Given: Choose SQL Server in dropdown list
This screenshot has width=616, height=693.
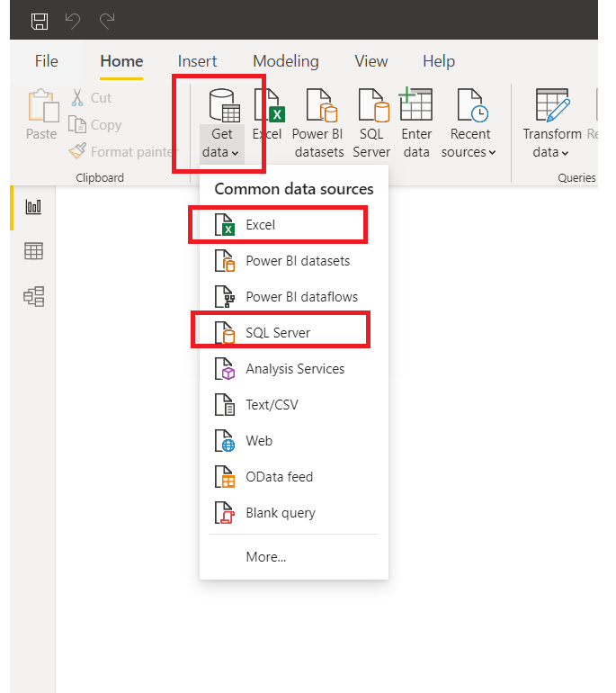Looking at the screenshot, I should click(294, 332).
